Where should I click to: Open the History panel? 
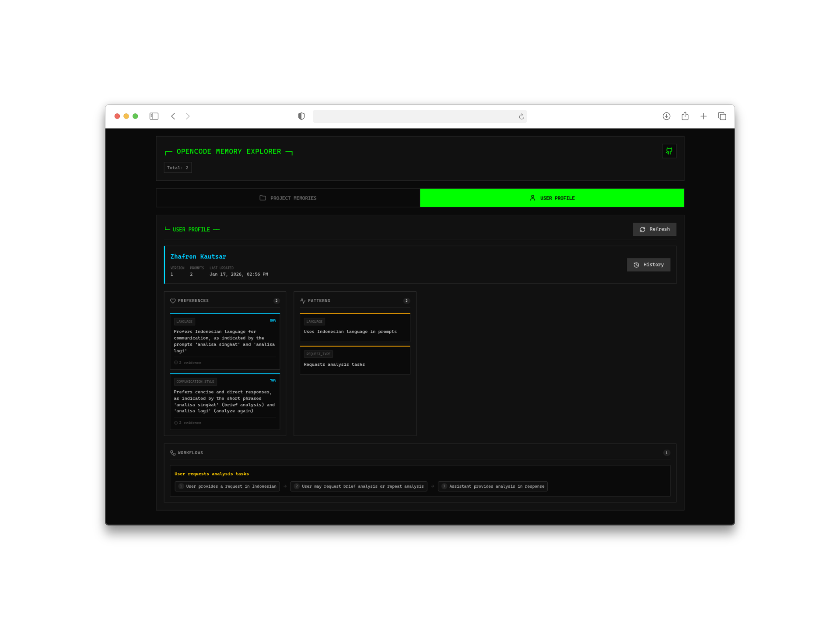point(649,265)
